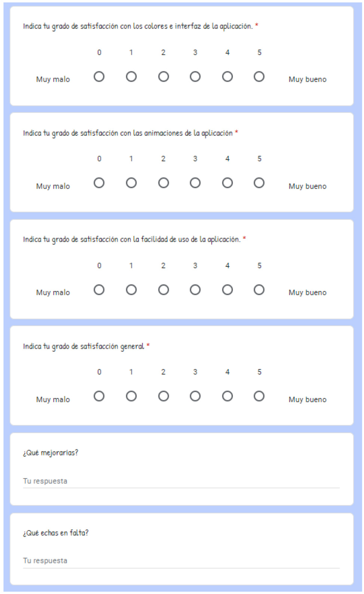Choose 5 for general satisfaction
The image size is (364, 594).
259,396
